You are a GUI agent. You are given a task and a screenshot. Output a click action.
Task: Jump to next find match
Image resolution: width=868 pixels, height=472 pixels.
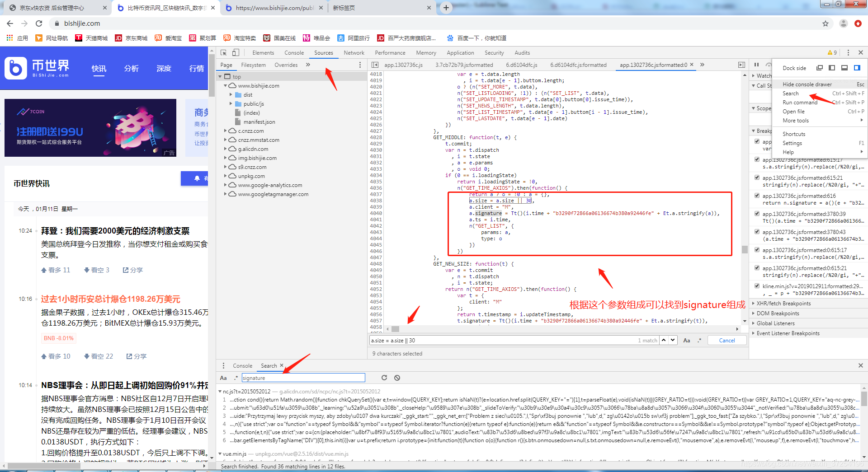pos(673,340)
